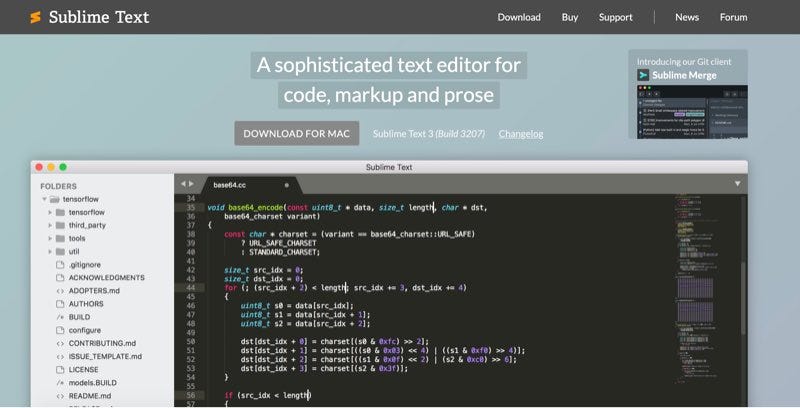Click the ISSUE_TEMPLATE.md file icon
The height and width of the screenshot is (408, 800).
[x=60, y=357]
